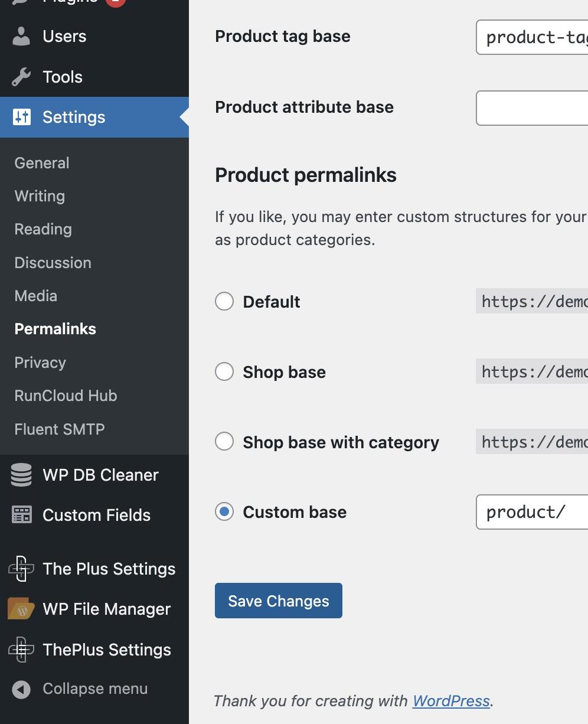
Task: Open WP DB Cleaner via its database icon
Action: point(21,475)
